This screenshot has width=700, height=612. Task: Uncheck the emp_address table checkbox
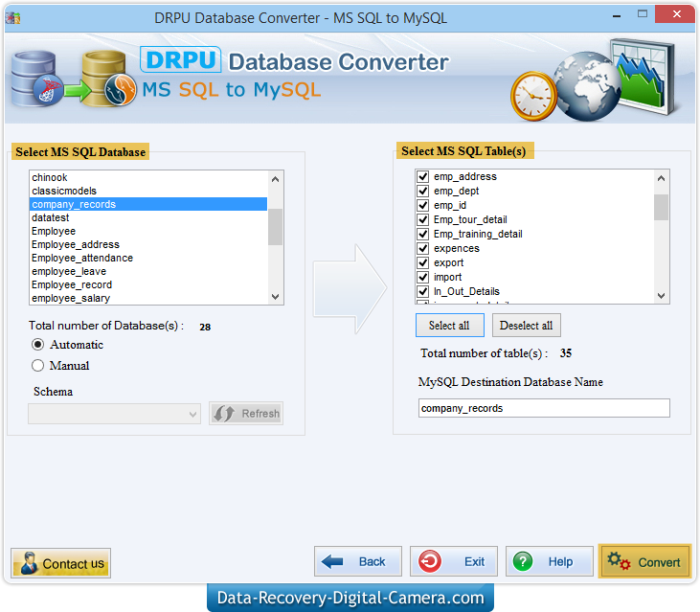[x=422, y=177]
